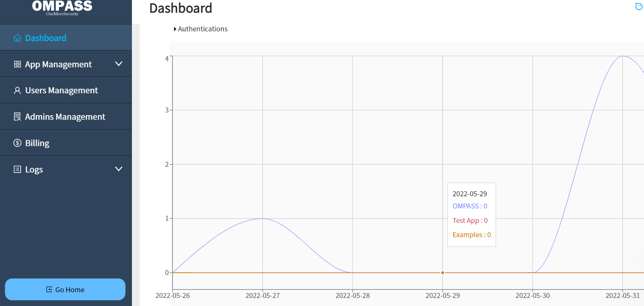
Task: Expand the App Management chevron
Action: (119, 64)
